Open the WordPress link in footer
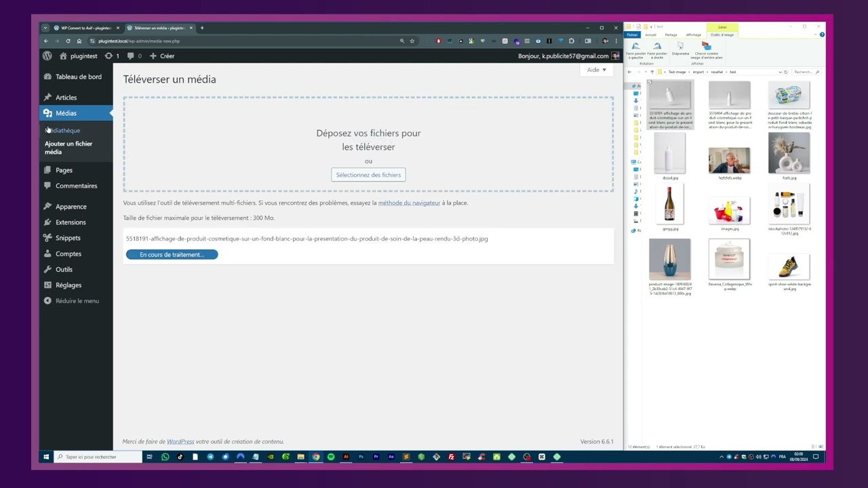This screenshot has width=868, height=488. [180, 442]
